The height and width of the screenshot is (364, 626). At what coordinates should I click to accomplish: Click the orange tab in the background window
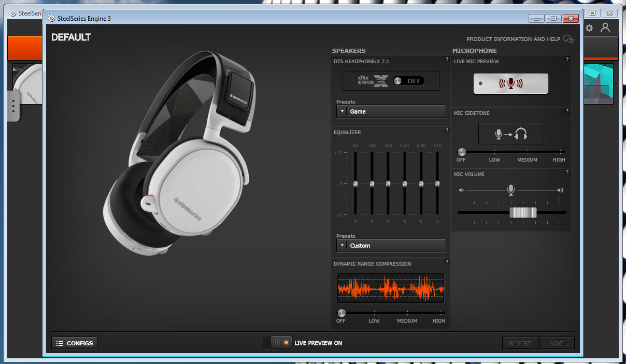pos(25,48)
